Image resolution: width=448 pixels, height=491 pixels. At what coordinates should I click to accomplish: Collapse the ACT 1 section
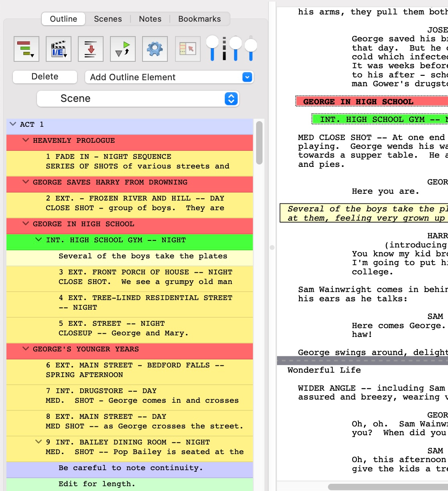click(12, 124)
